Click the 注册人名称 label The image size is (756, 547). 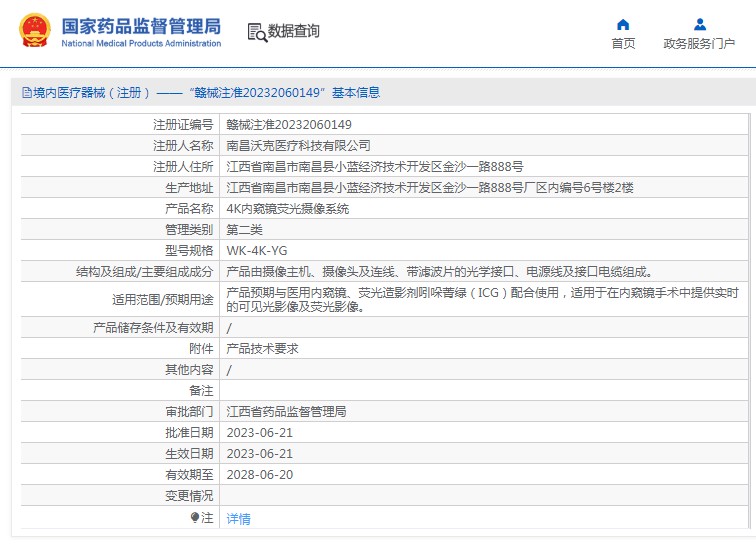183,146
